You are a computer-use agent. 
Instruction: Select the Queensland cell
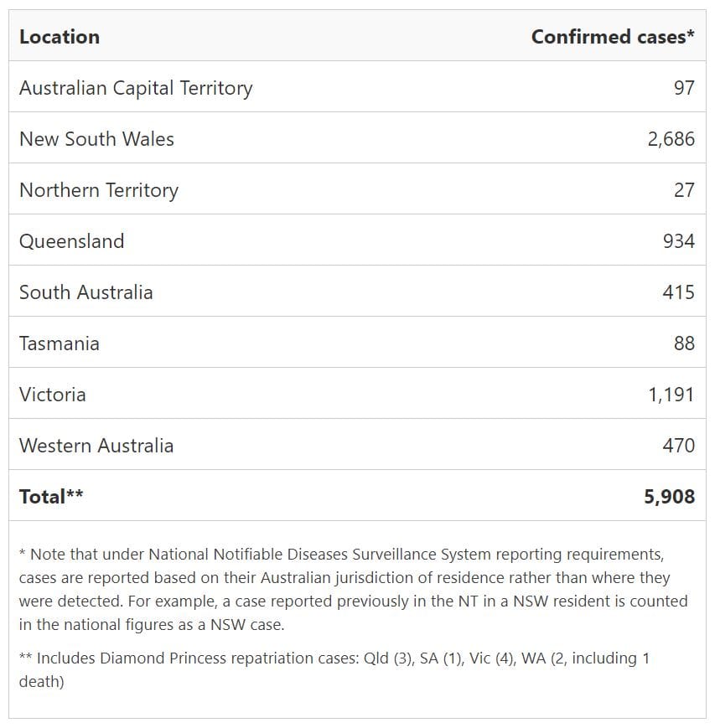(71, 241)
